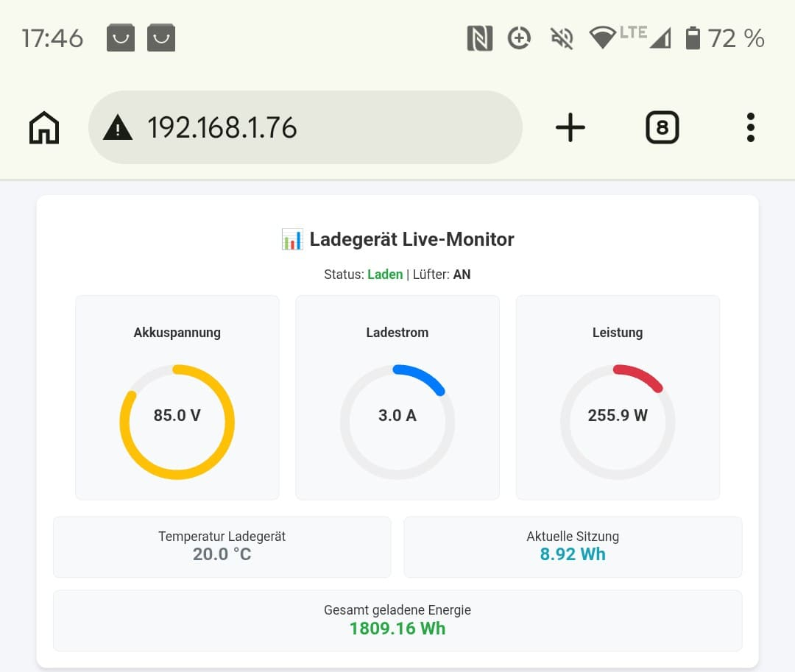Click the insecure connection warning triangle
The width and height of the screenshot is (795, 672).
[118, 127]
